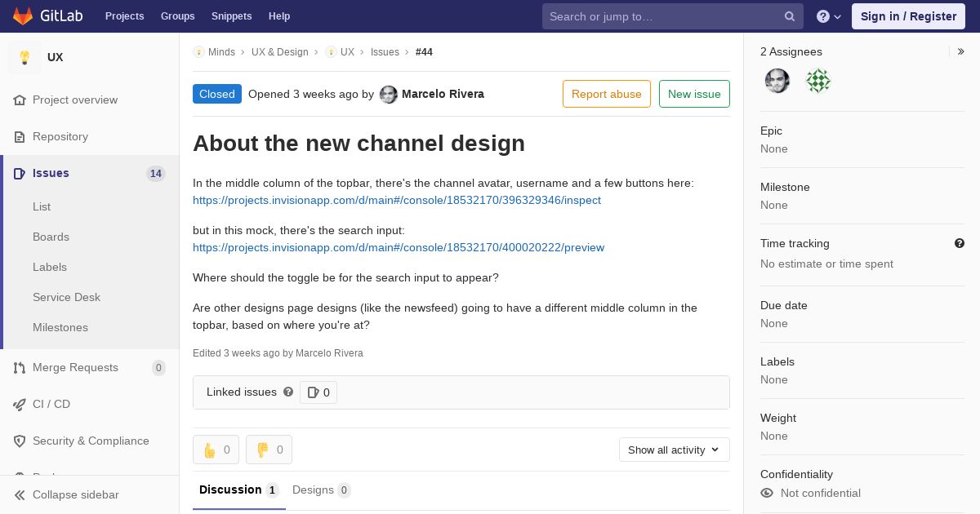
Task: Click the Edited 3 weeks ago text
Action: 278,353
